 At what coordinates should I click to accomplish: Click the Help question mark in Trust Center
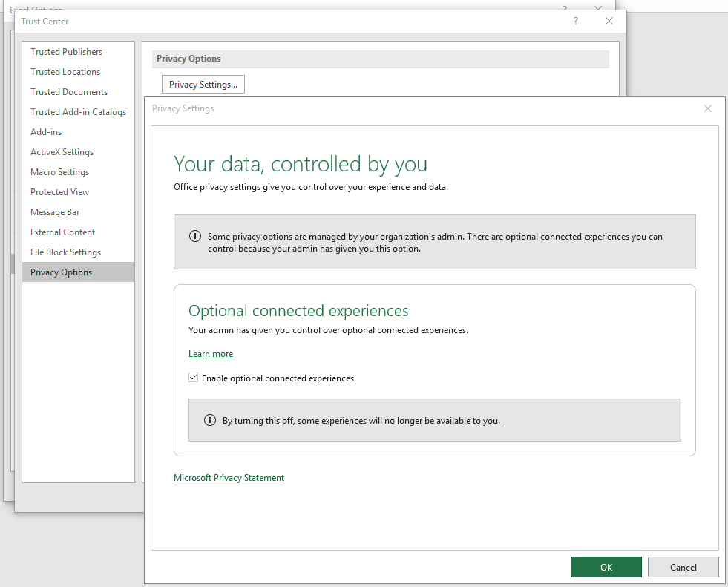(x=575, y=21)
